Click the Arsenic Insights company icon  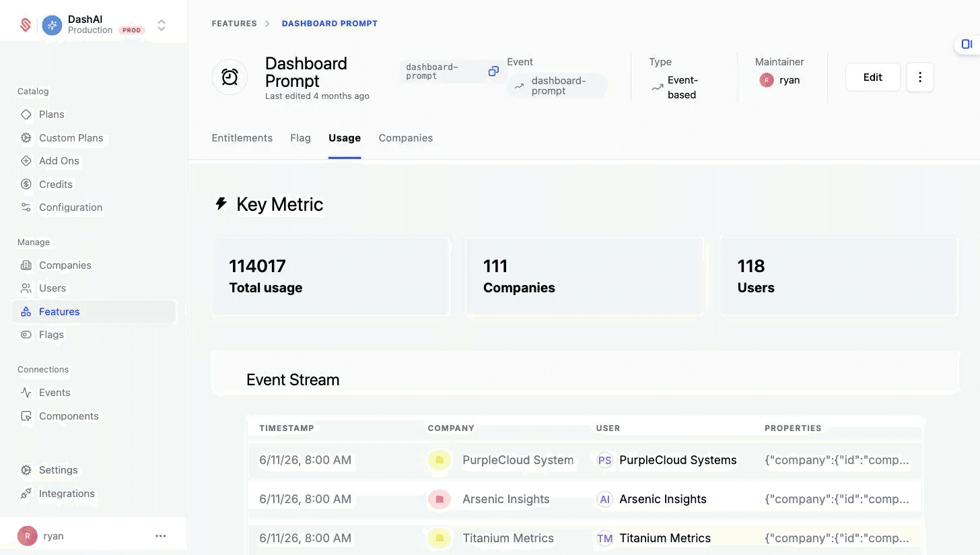(440, 500)
